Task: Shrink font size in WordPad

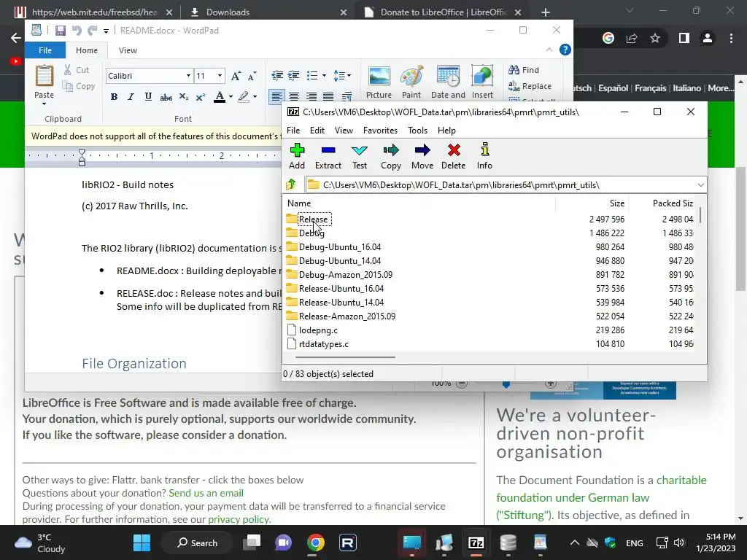Action: pyautogui.click(x=252, y=76)
